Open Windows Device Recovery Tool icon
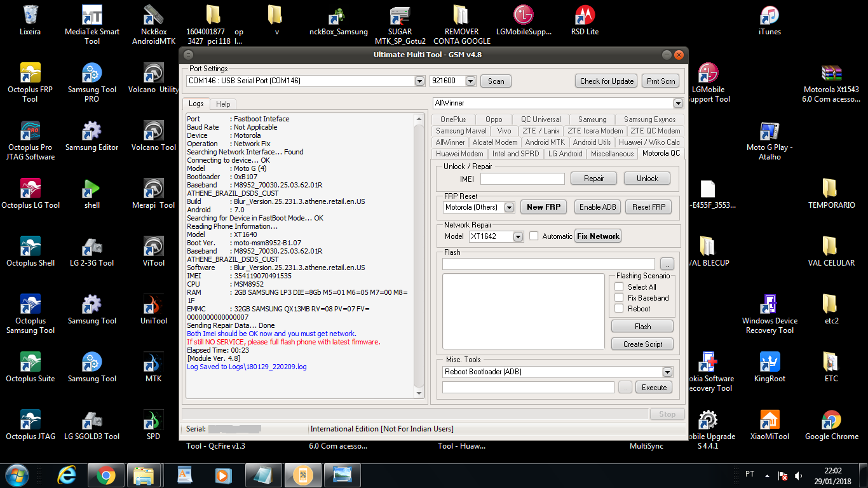Image resolution: width=868 pixels, height=488 pixels. pyautogui.click(x=770, y=314)
